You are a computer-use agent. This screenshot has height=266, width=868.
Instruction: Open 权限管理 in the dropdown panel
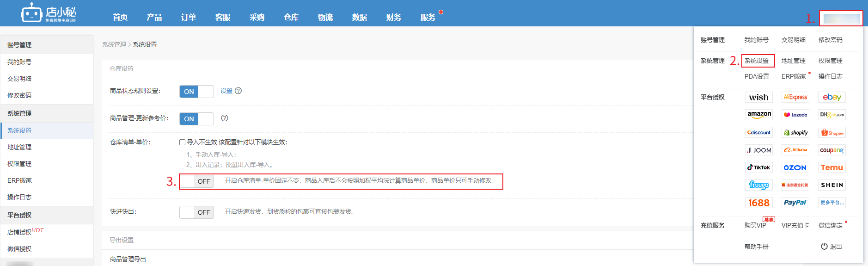pyautogui.click(x=831, y=61)
